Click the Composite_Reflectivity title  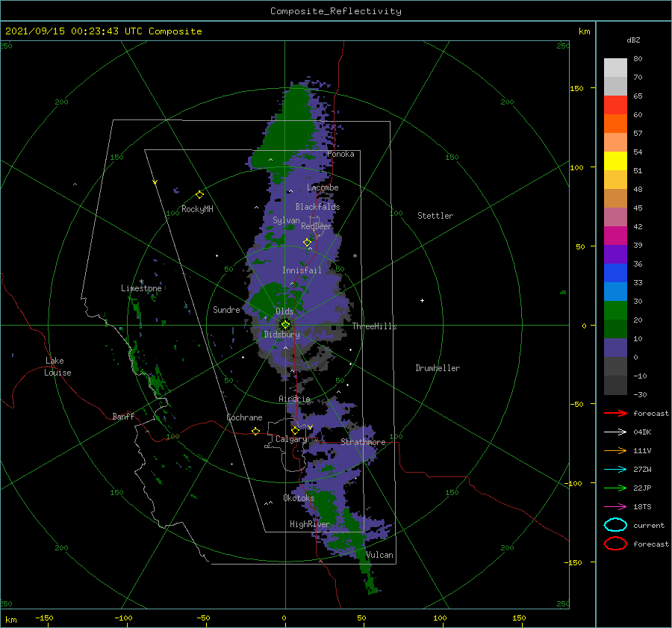[335, 11]
